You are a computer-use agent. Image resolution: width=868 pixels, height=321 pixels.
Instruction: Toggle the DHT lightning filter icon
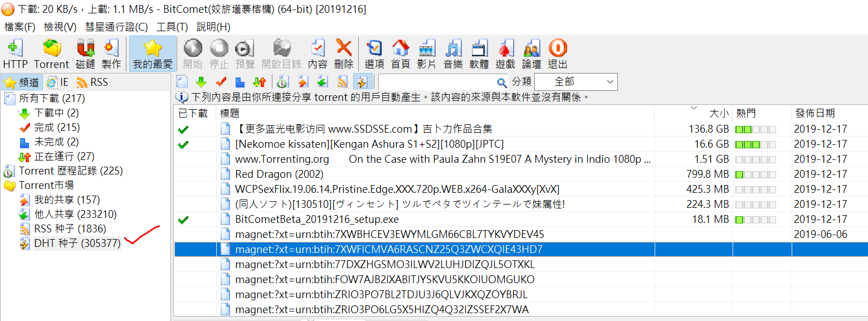(362, 82)
